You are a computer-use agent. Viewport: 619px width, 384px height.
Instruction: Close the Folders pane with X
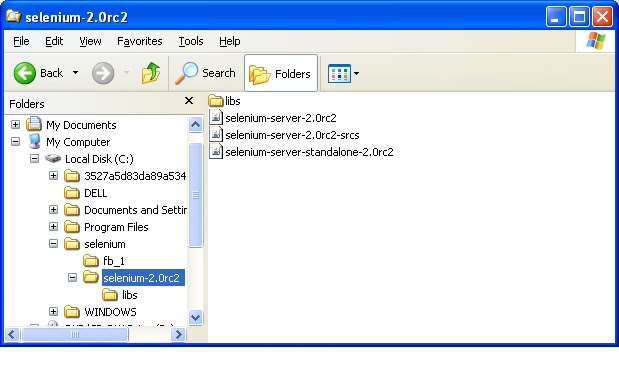(x=189, y=101)
